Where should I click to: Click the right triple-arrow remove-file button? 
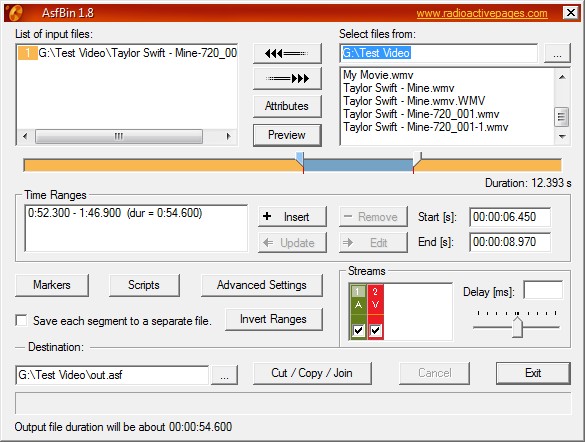287,78
